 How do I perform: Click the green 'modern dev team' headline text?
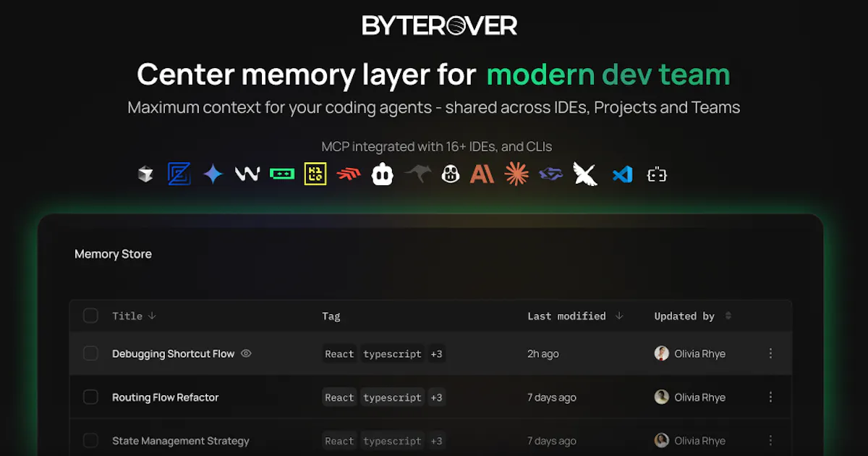[x=608, y=75]
